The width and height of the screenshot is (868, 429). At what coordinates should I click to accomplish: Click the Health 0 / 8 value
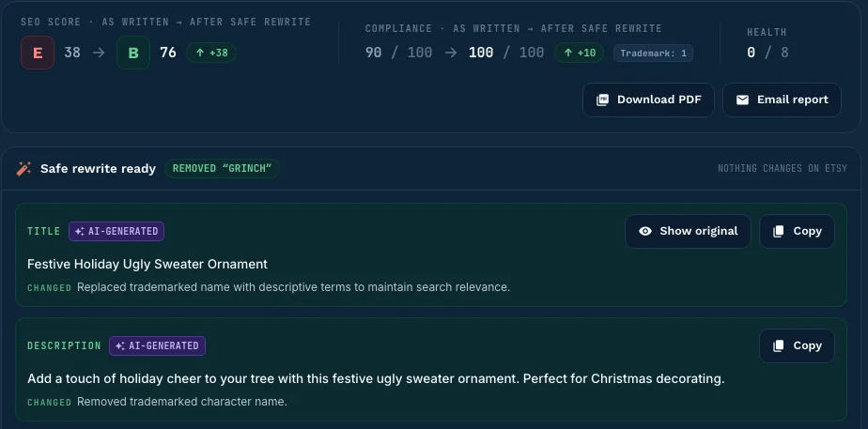767,53
